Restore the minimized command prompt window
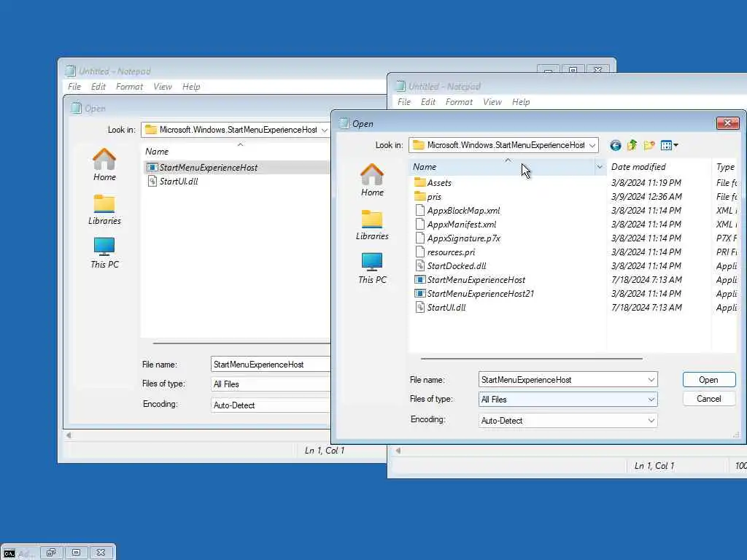The width and height of the screenshot is (747, 560). [51, 553]
